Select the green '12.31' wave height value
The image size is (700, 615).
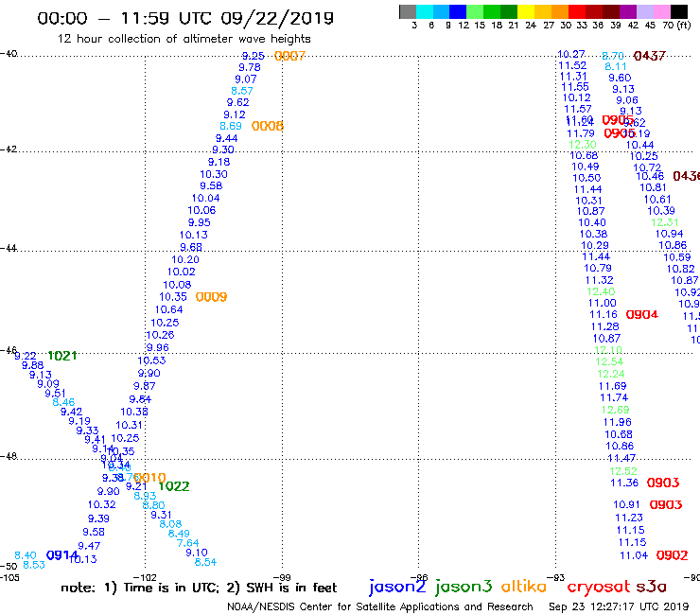[x=665, y=222]
